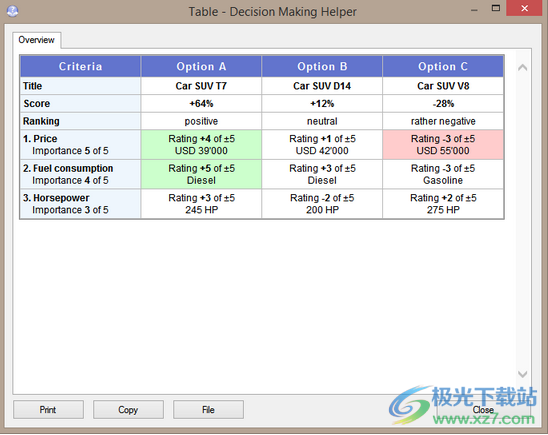Click the scroll down arrow

pyautogui.click(x=522, y=374)
